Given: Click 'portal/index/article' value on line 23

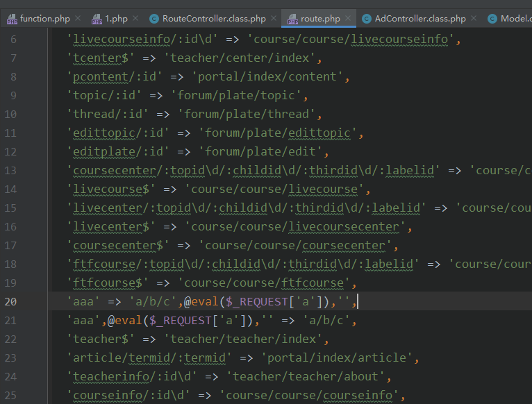Looking at the screenshot, I should coord(337,358).
